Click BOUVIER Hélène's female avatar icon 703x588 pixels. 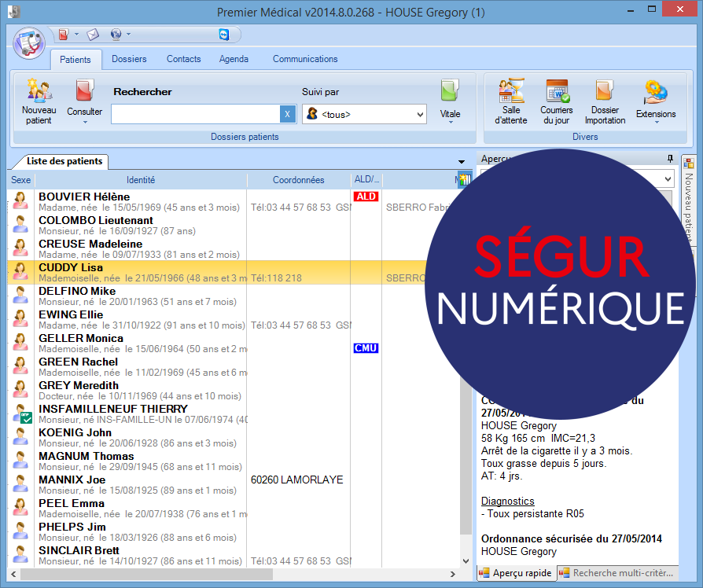pos(20,200)
